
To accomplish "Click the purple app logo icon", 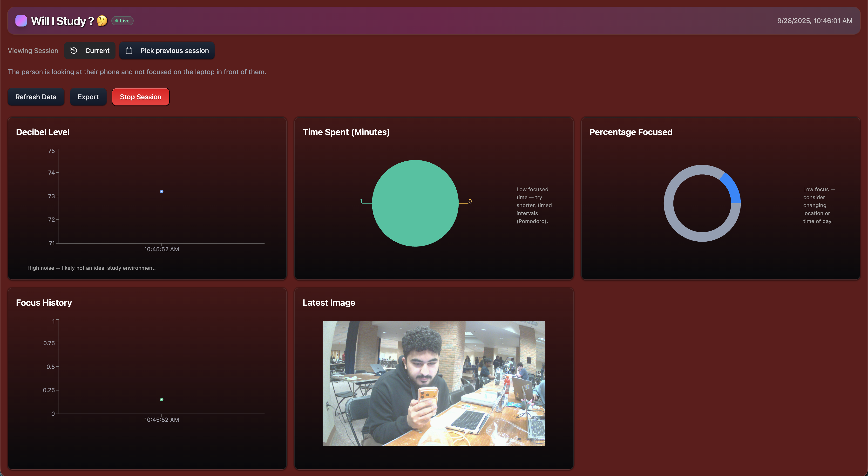I will click(21, 21).
